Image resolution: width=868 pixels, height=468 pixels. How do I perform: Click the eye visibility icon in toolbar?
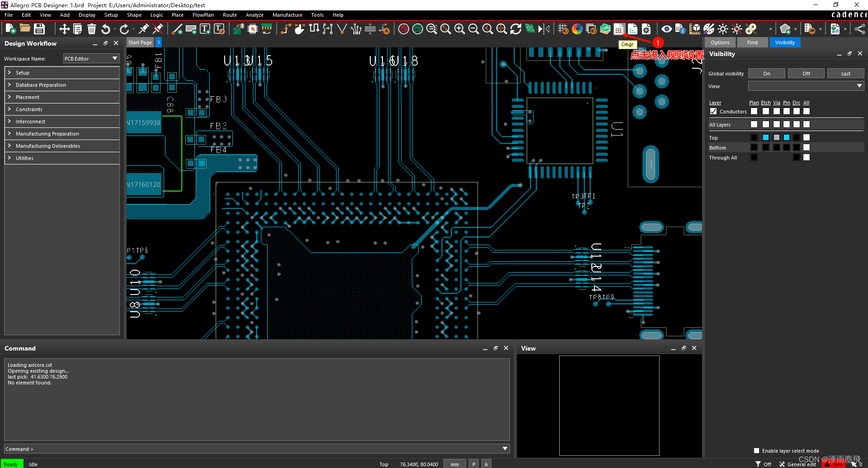[667, 29]
